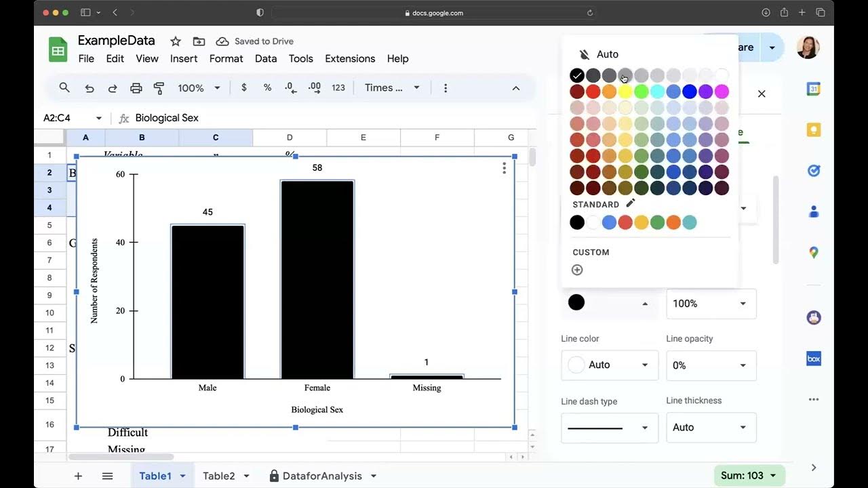The height and width of the screenshot is (488, 868).
Task: Open fill color black dropdown
Action: coord(609,304)
